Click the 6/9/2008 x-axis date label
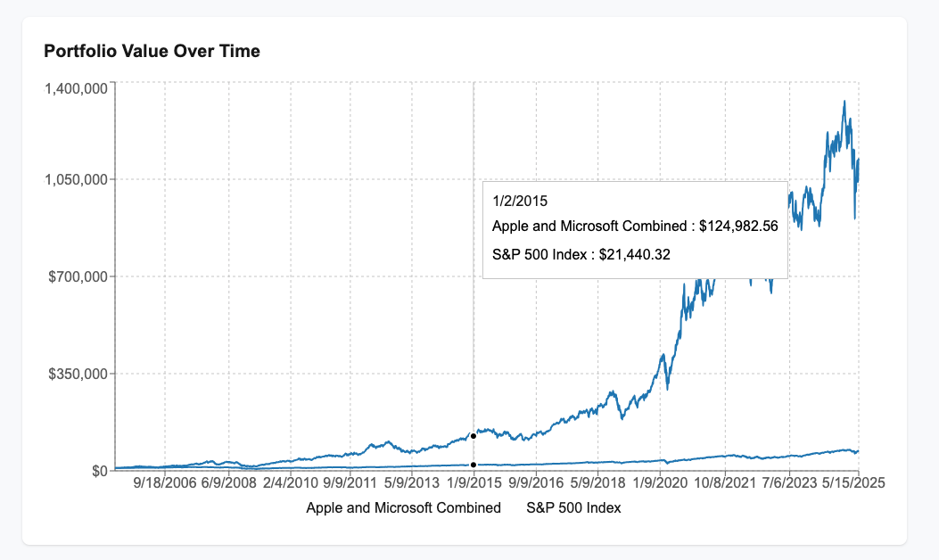The height and width of the screenshot is (560, 939). [228, 482]
